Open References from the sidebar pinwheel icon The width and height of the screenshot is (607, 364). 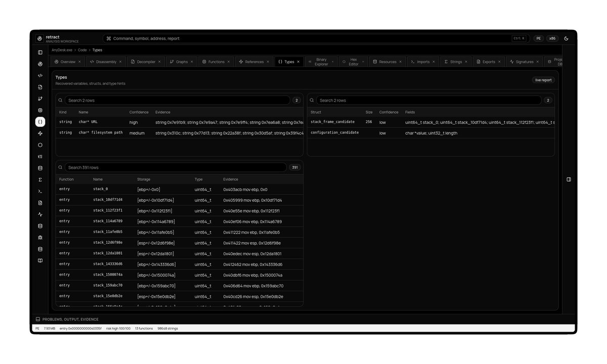point(40,133)
